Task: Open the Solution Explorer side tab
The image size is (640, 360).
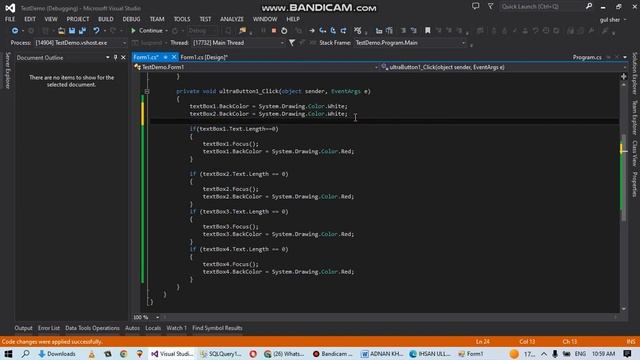Action: pos(635,73)
